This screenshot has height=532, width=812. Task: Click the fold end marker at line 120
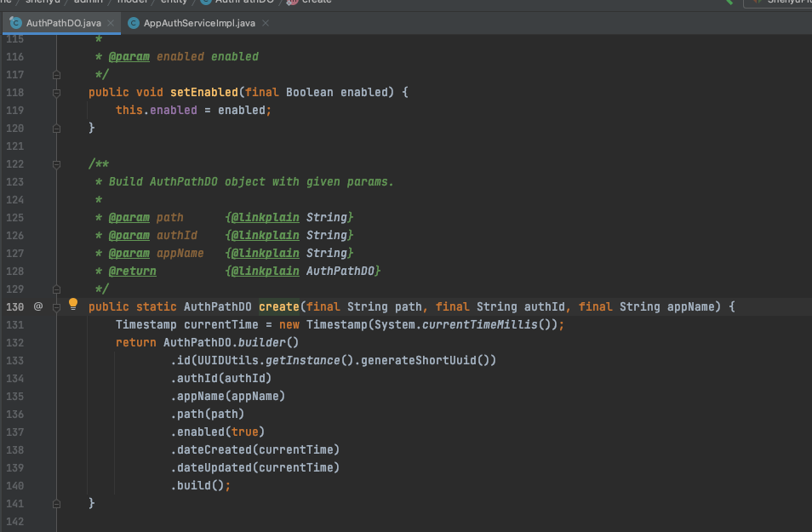click(x=56, y=129)
